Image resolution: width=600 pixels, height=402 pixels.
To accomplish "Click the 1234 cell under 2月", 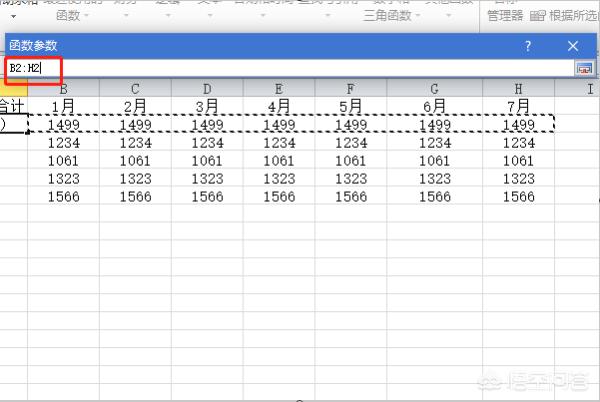I will tap(135, 143).
